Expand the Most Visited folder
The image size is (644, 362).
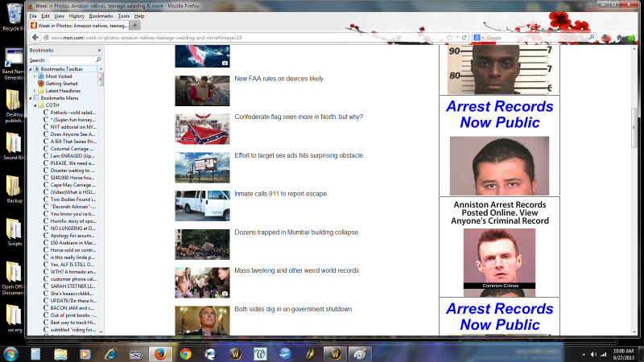click(x=35, y=76)
